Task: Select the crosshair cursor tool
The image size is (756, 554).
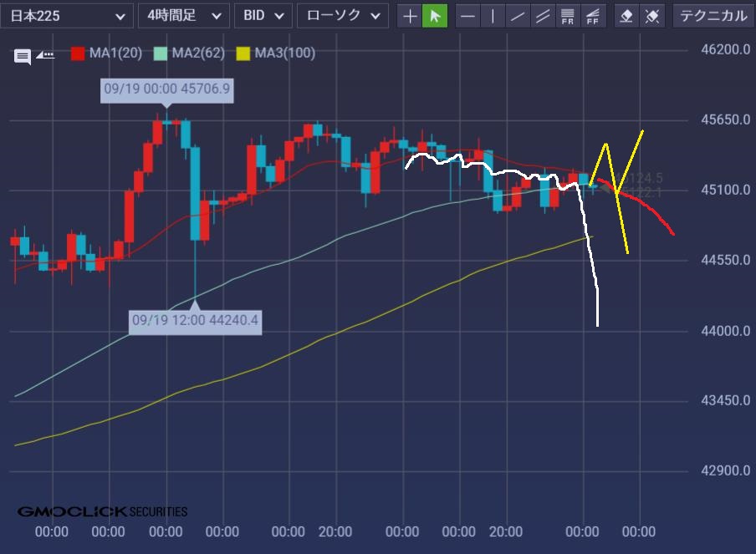Action: click(410, 16)
